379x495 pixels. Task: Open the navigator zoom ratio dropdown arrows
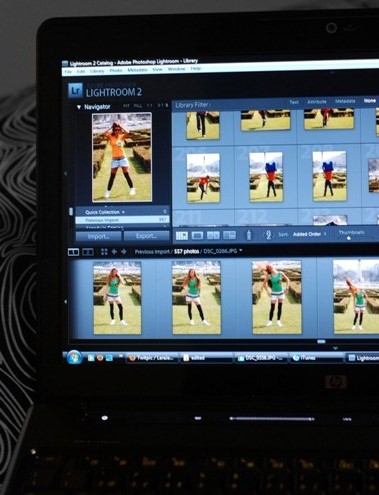click(x=167, y=106)
